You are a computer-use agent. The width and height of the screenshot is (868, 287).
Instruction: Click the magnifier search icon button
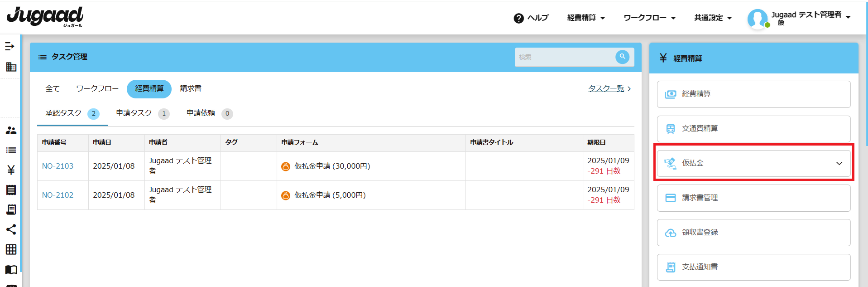click(x=622, y=57)
